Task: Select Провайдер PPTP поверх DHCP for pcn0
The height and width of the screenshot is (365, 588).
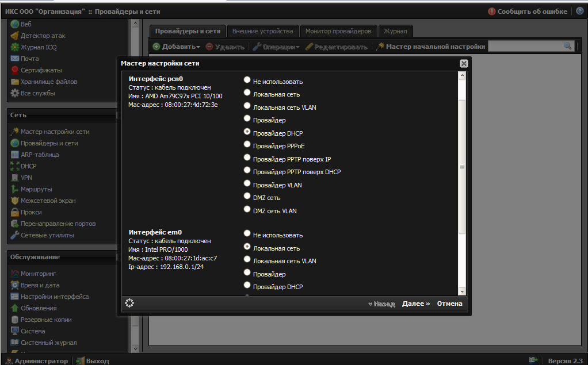Action: pyautogui.click(x=247, y=170)
